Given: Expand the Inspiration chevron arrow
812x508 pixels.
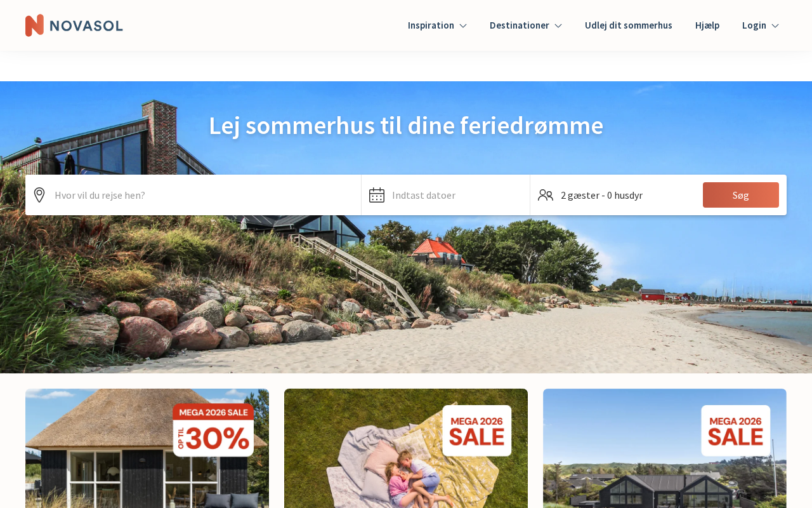Looking at the screenshot, I should 463,25.
